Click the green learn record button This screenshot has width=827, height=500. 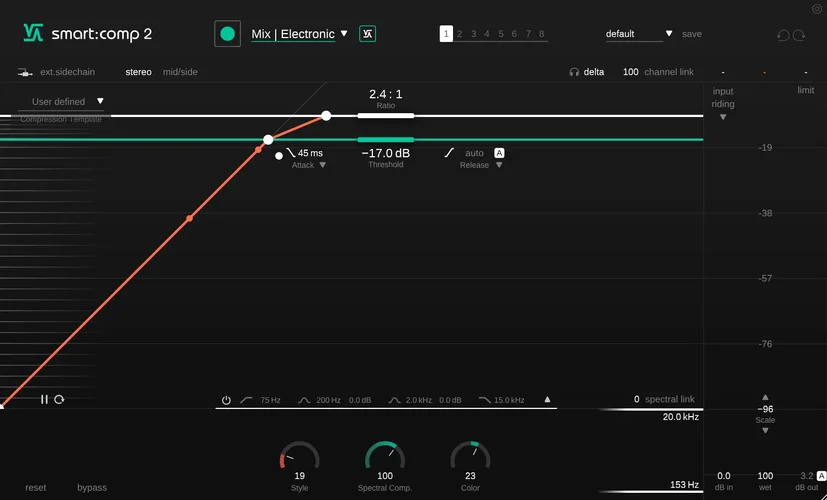[x=227, y=34]
